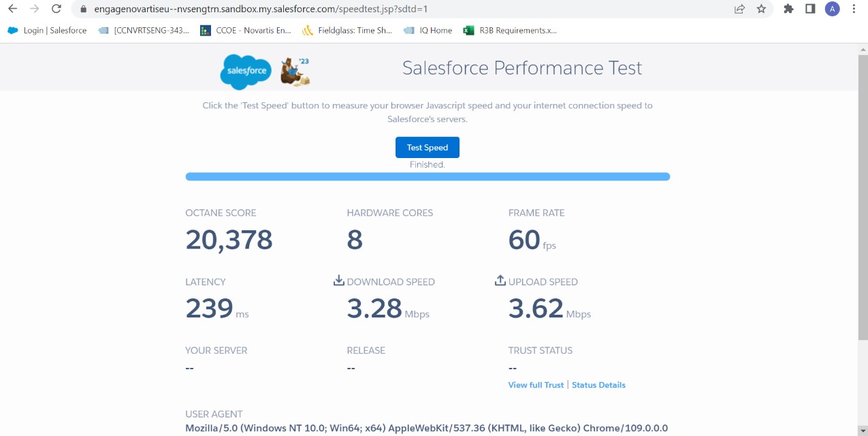Screen dimensions: 868x436
Task: Click the LATENCY label
Action: 206,281
